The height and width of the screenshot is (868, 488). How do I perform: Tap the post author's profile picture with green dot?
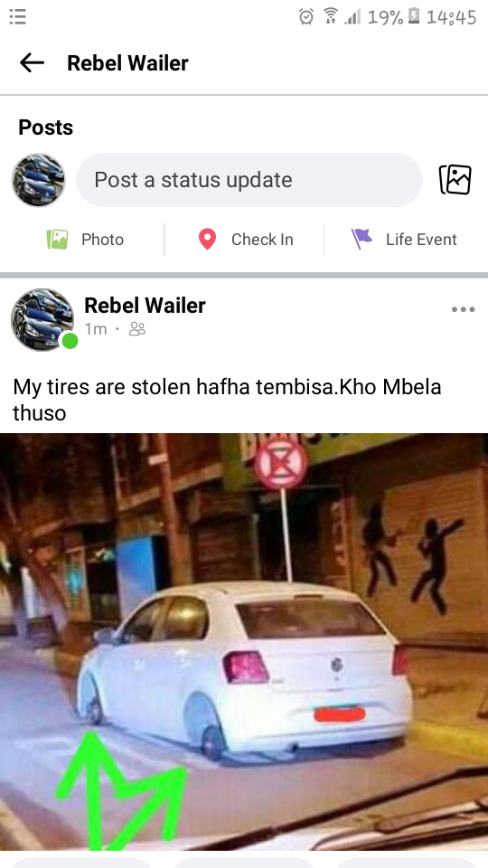pos(42,319)
